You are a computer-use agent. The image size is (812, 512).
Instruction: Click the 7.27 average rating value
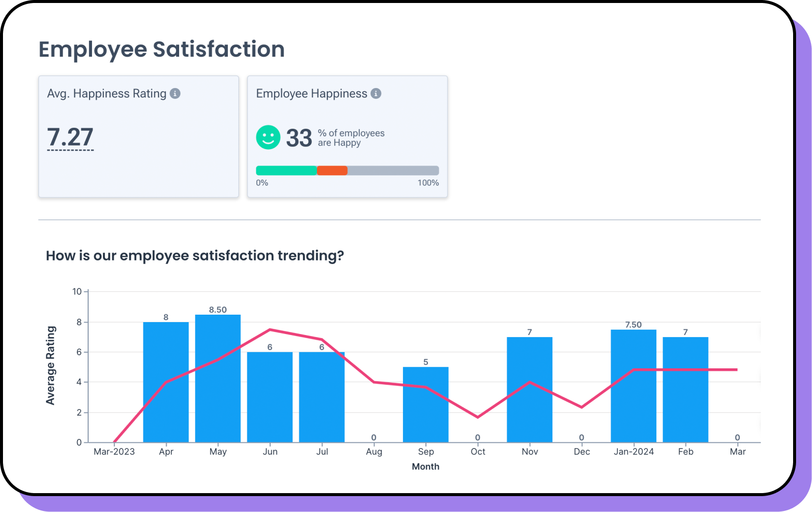click(70, 137)
